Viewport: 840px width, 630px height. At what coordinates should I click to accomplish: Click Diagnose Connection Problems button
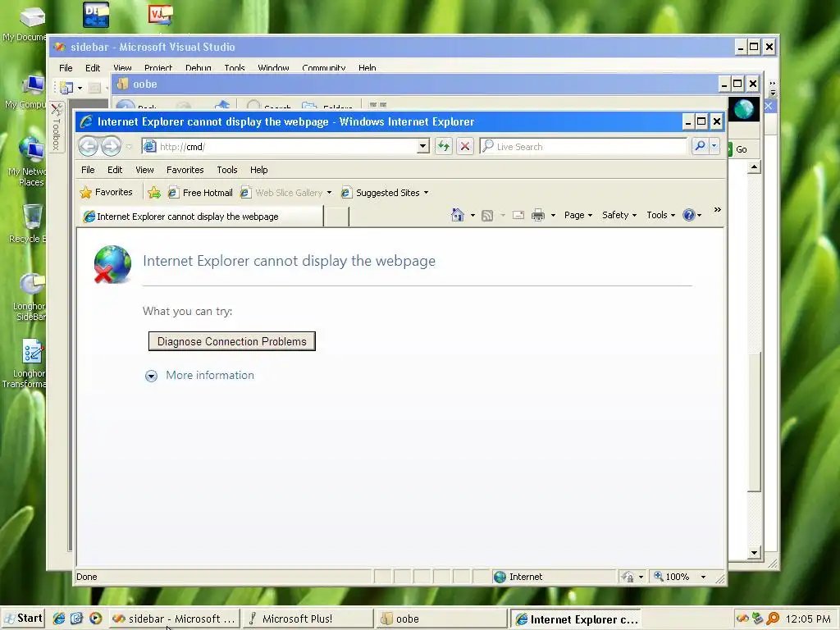click(232, 341)
